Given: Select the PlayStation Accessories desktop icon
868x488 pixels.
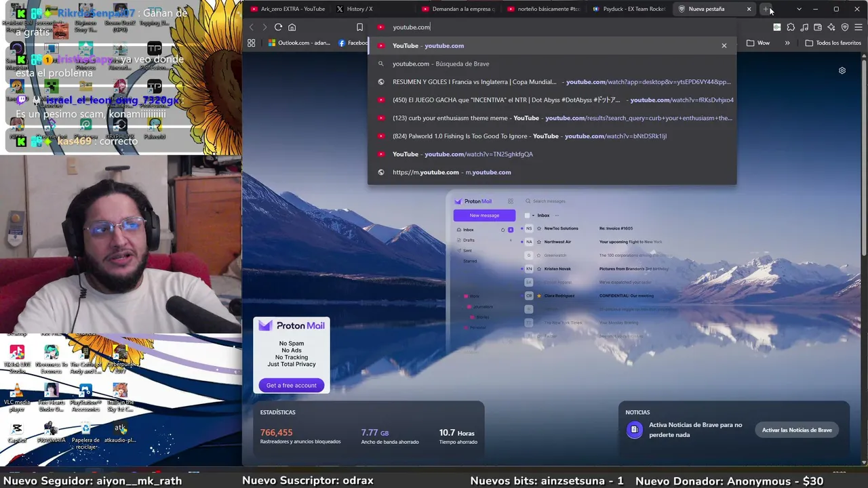Looking at the screenshot, I should coord(85,398).
